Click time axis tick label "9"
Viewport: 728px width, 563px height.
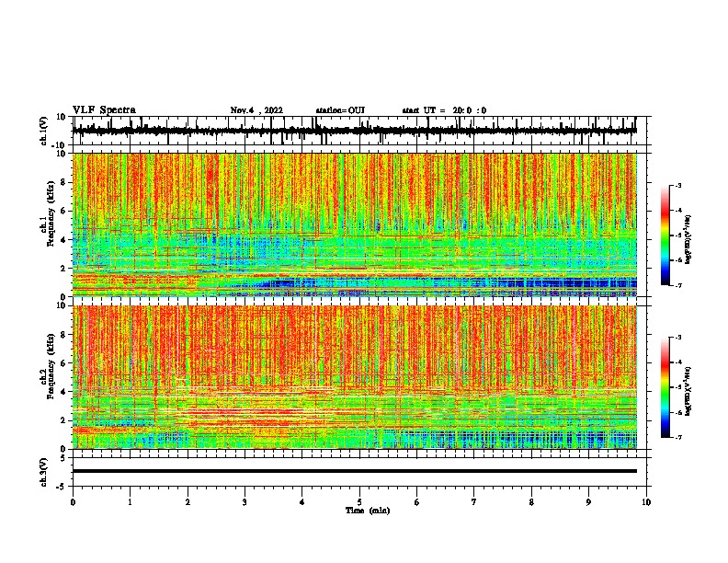588,502
